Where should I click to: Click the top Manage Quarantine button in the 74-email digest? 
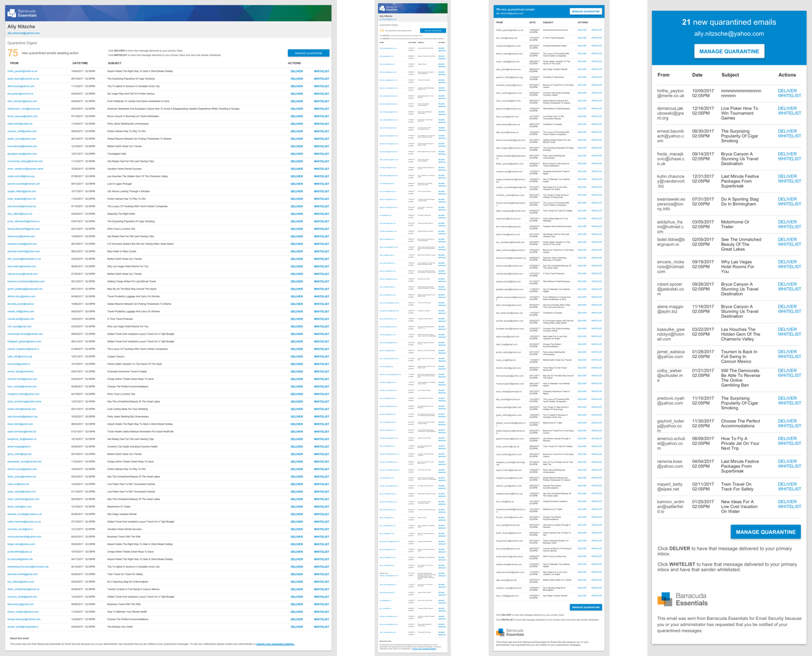click(585, 11)
